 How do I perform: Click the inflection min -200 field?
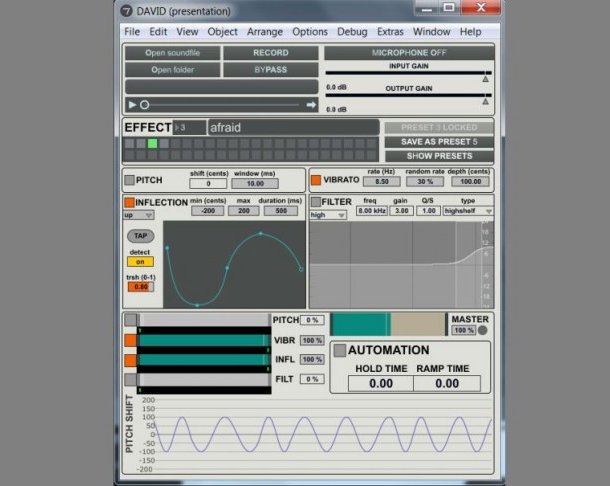(x=207, y=211)
